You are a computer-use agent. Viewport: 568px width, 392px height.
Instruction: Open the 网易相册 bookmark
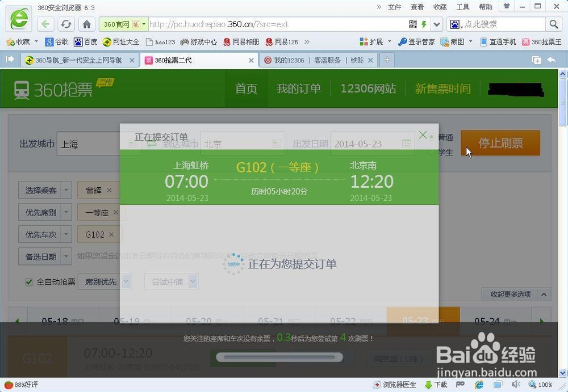pyautogui.click(x=241, y=42)
